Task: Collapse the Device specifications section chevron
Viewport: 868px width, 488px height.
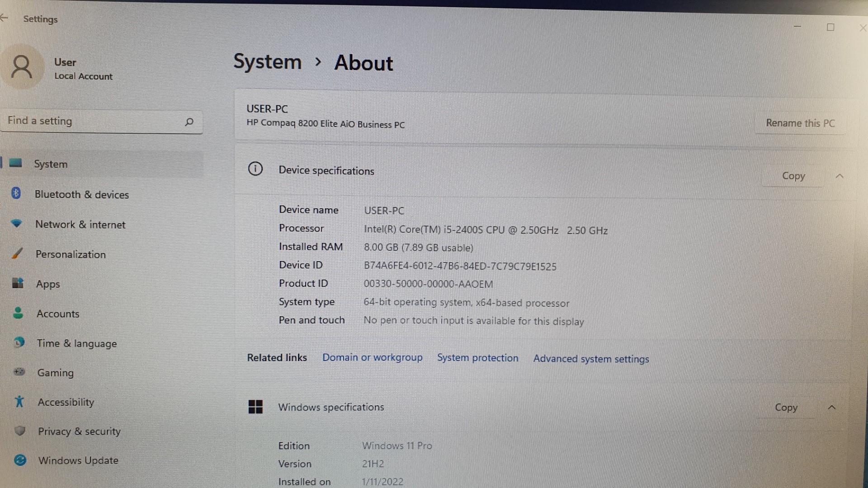Action: point(840,176)
